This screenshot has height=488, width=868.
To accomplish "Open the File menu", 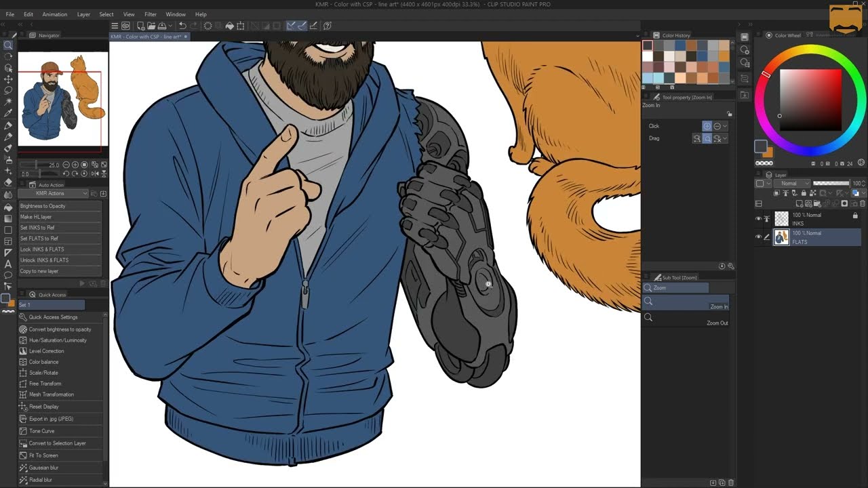I will tap(9, 14).
